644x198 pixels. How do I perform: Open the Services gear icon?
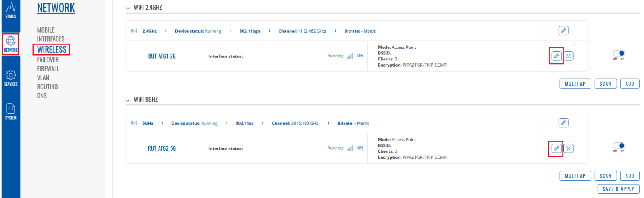click(x=11, y=77)
